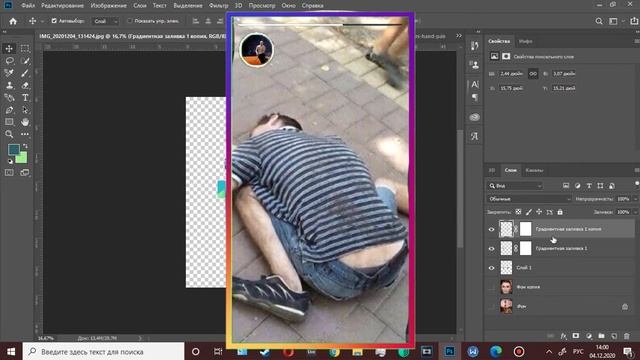640x360 pixels.
Task: Create new adjustment layer icon
Action: coord(589,336)
